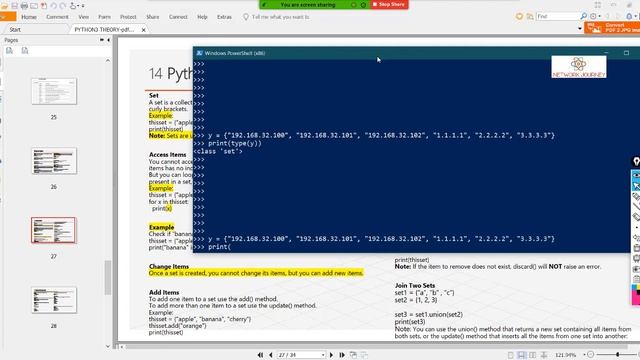Click the Undo arrow icon
The image size is (640, 360).
(x=53, y=6)
